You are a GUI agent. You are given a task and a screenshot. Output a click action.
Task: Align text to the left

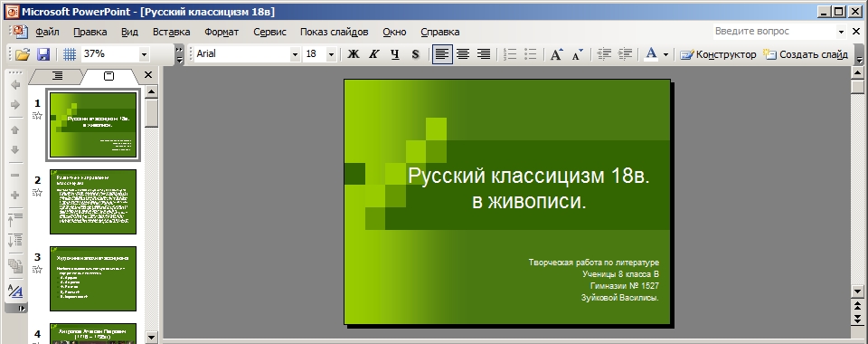tap(442, 54)
